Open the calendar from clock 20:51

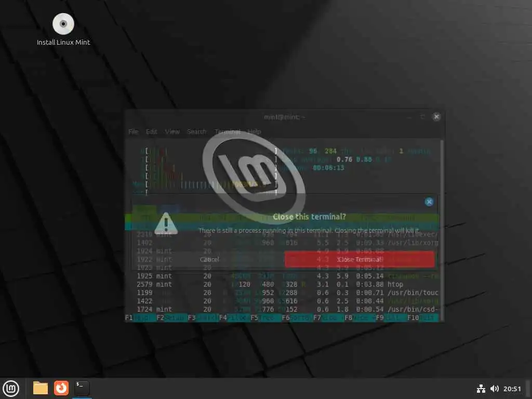pyautogui.click(x=512, y=389)
